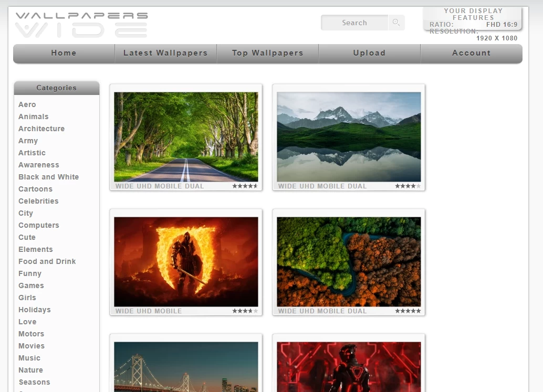Viewport: 543px width, 392px height.
Task: Select the Animals category link
Action: (34, 116)
